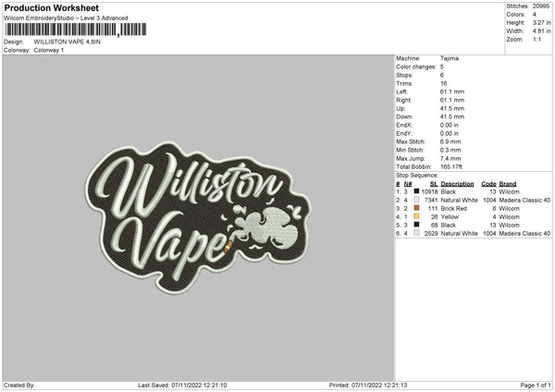Click the EndX value 0.00 in
This screenshot has width=555, height=392.
point(450,125)
